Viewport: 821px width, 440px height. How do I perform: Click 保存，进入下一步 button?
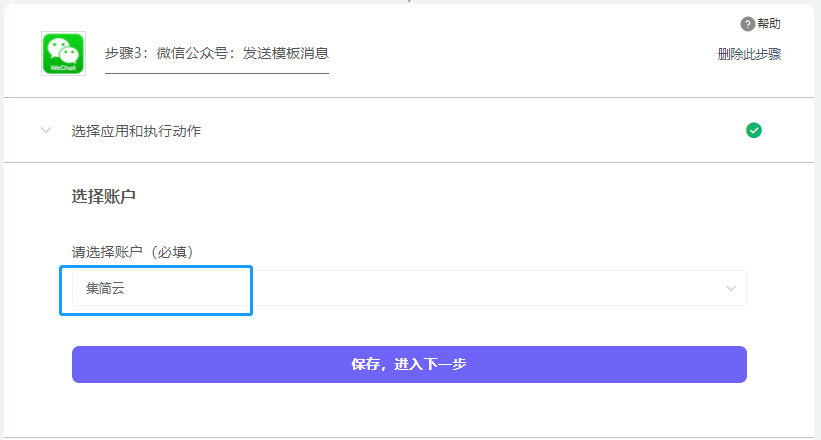[409, 364]
